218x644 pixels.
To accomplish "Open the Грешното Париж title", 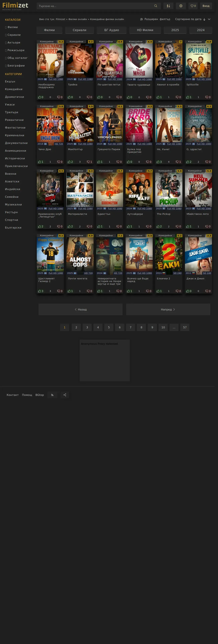I will point(109,149).
